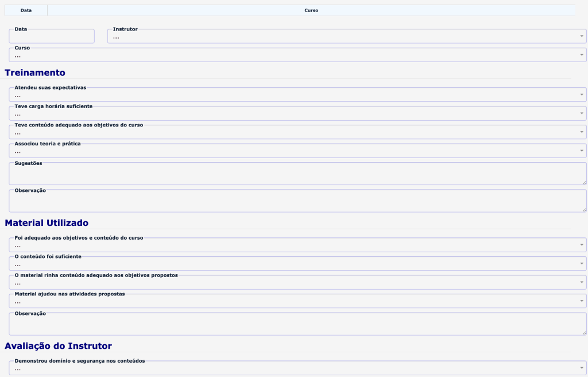Expand Material ajudou nas atividades propostas dropdown

(297, 302)
